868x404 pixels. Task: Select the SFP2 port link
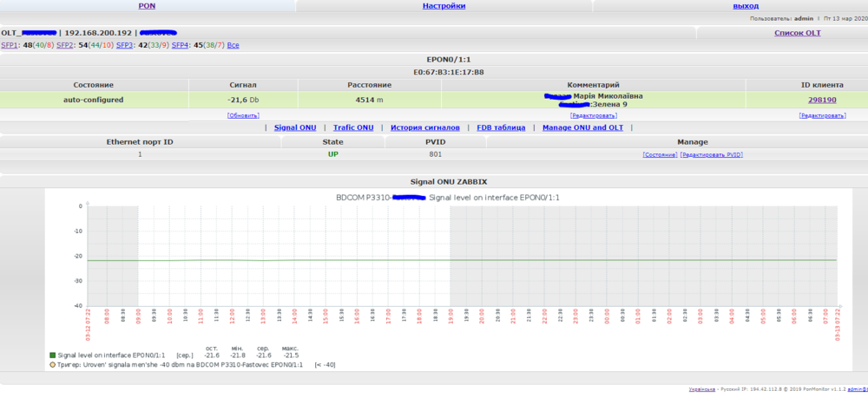pyautogui.click(x=65, y=44)
